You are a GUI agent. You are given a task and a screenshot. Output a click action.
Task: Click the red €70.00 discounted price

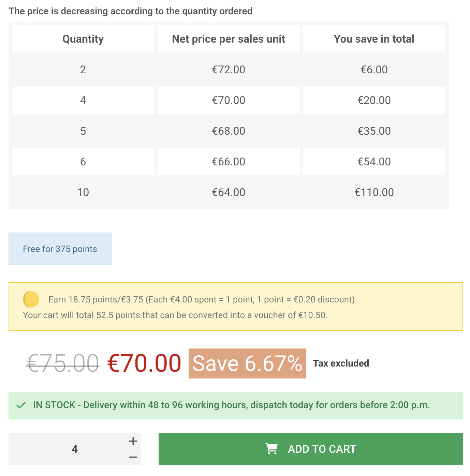coord(143,363)
